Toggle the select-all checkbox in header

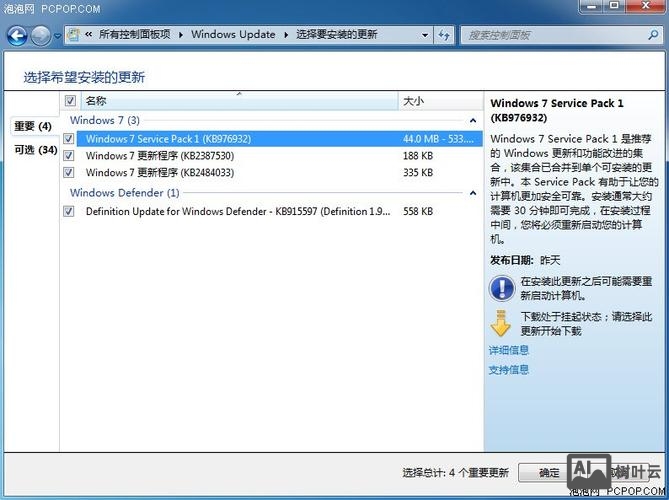point(70,101)
